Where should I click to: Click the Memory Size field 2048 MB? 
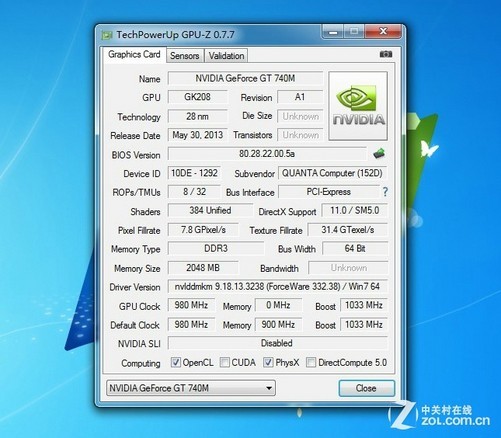(203, 268)
